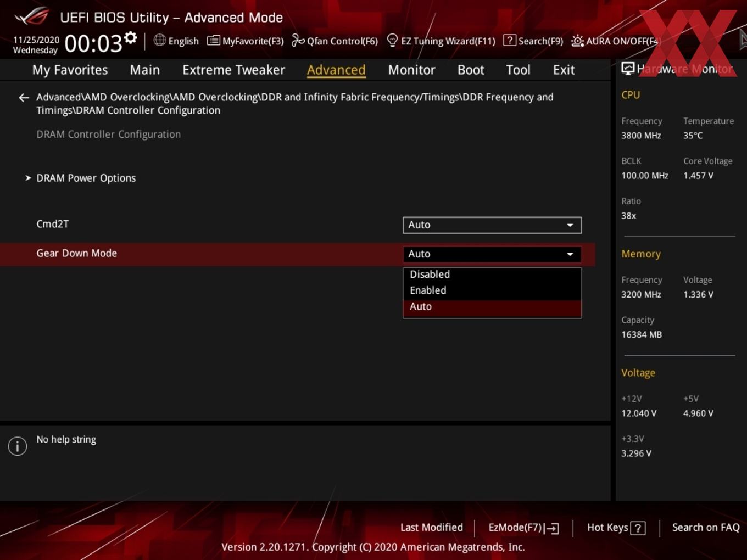Click the Hardware Monitor screen icon

628,69
